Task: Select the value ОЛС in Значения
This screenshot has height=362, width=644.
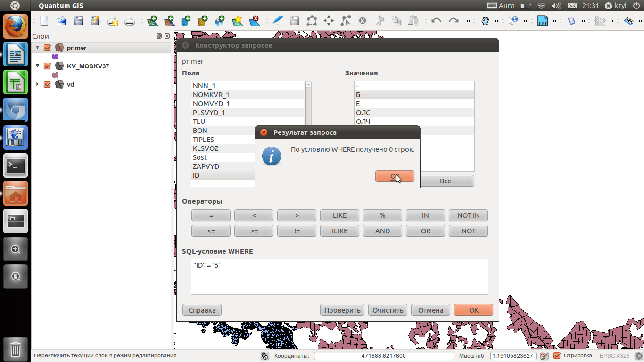Action: [x=414, y=113]
